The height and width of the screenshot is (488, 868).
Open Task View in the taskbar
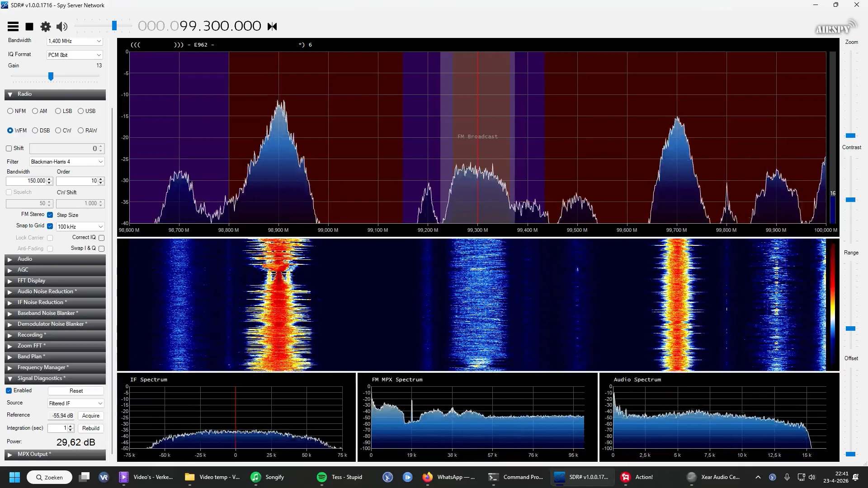[x=84, y=477]
